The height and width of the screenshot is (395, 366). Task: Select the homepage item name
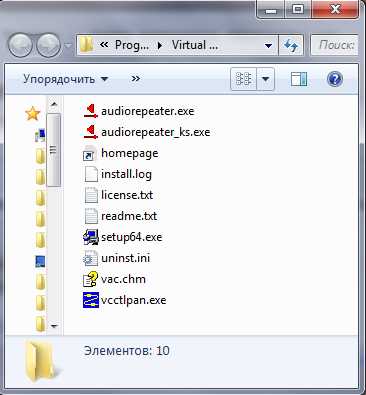click(130, 153)
